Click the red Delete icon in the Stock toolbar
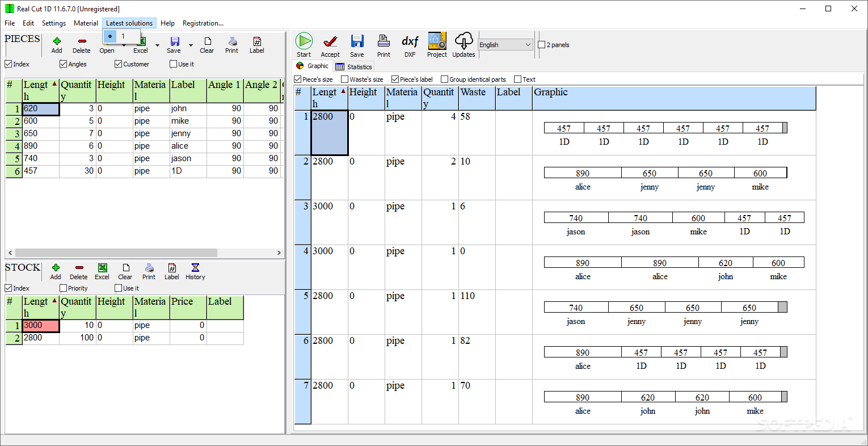Viewport: 868px width, 446px height. pyautogui.click(x=79, y=268)
